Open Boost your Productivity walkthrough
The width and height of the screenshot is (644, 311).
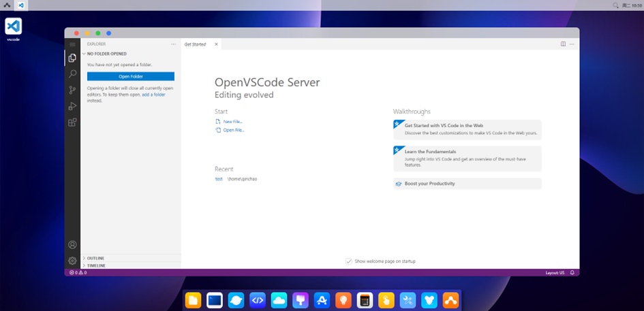tap(467, 184)
